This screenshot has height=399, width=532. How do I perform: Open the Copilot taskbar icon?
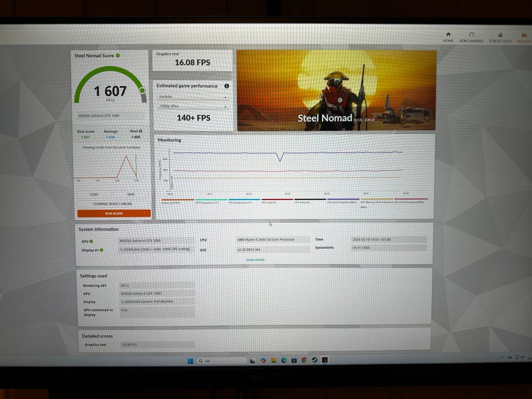(263, 360)
